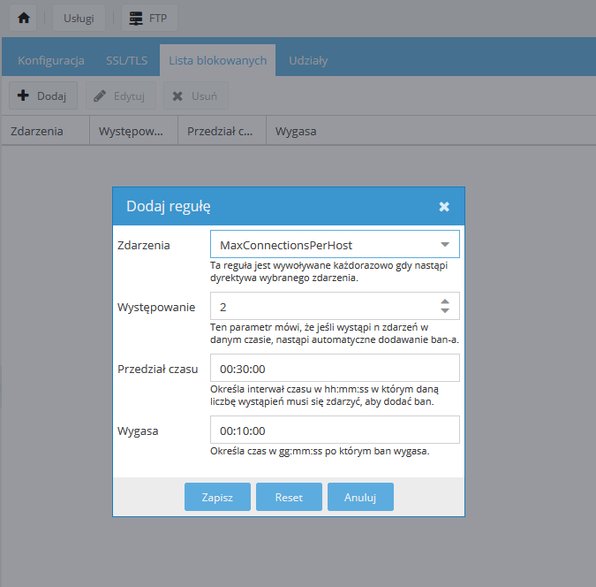Click the plus icon to add rule
The height and width of the screenshot is (587, 596).
coord(23,95)
